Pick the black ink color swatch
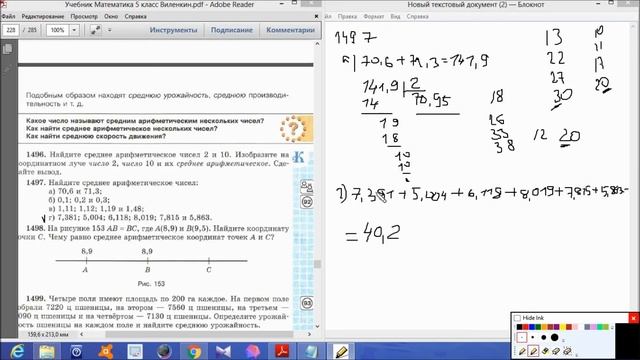 [x=519, y=327]
